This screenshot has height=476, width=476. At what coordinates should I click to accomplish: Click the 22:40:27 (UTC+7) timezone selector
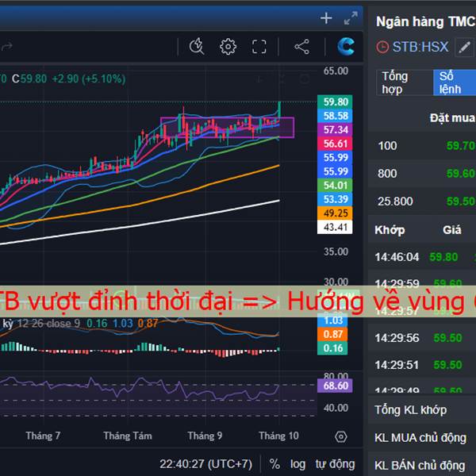coord(205,464)
